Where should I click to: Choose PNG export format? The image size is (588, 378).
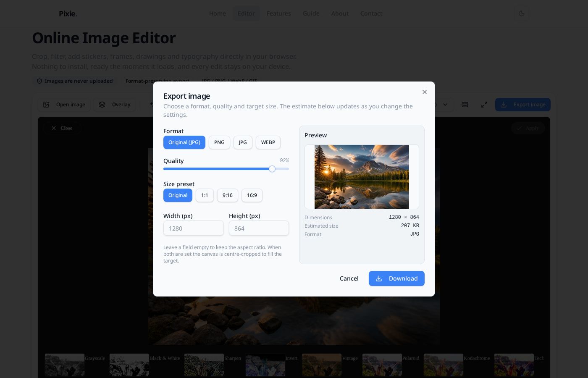[x=219, y=142]
